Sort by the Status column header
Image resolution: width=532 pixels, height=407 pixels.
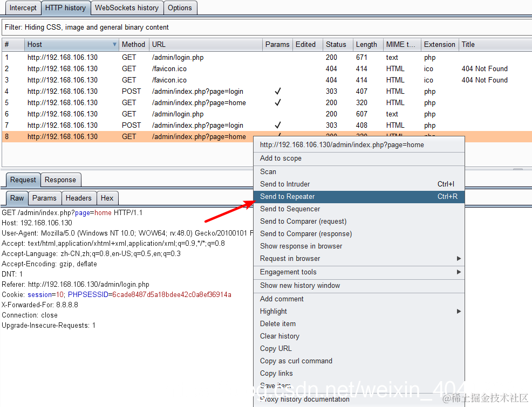338,44
